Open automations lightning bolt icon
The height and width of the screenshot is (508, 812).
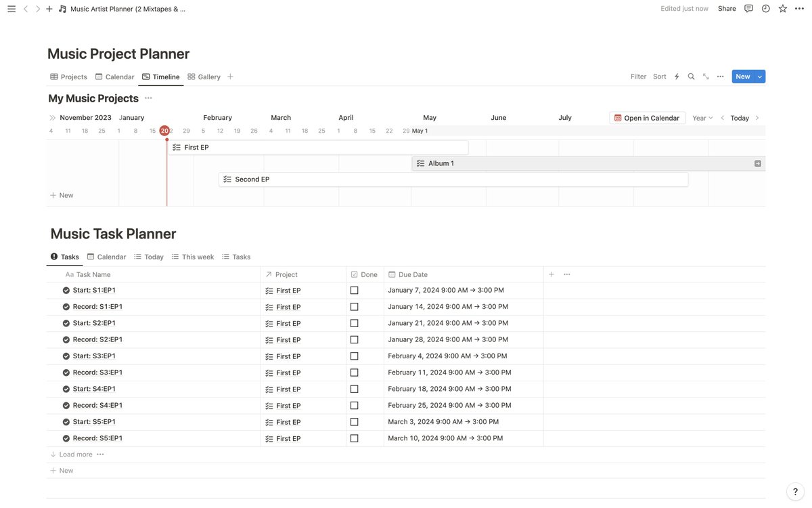(x=677, y=77)
